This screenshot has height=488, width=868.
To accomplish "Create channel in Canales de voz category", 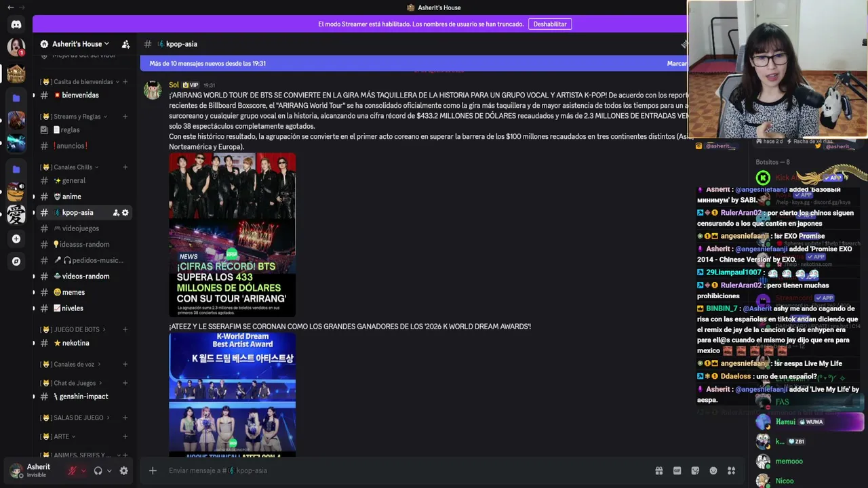I will pyautogui.click(x=125, y=365).
